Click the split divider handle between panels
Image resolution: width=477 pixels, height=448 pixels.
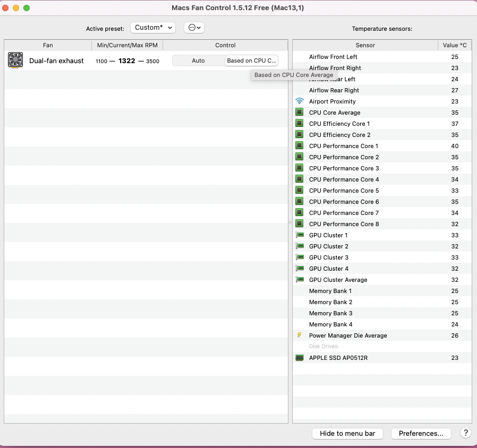click(x=290, y=222)
